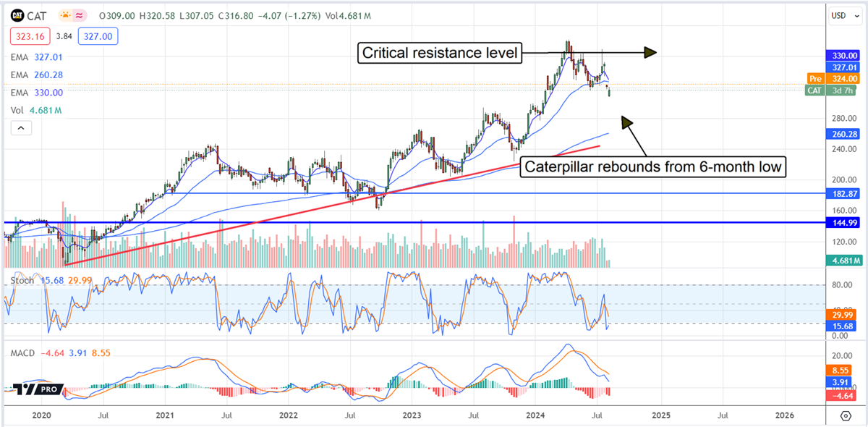Click the 182.87 horizontal line price label
The image size is (868, 427).
[x=842, y=195]
